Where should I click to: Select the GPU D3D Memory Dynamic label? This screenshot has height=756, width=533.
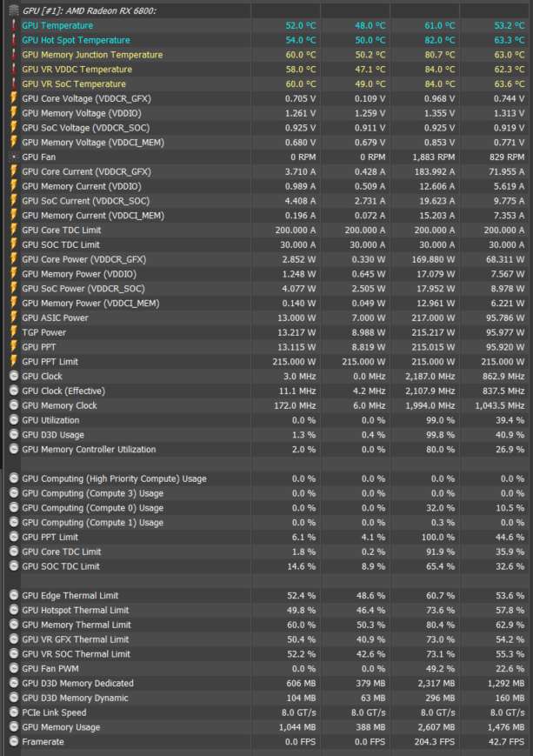coord(75,698)
